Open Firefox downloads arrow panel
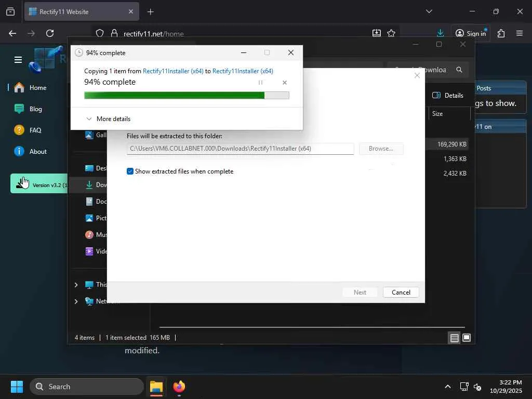 [x=441, y=33]
